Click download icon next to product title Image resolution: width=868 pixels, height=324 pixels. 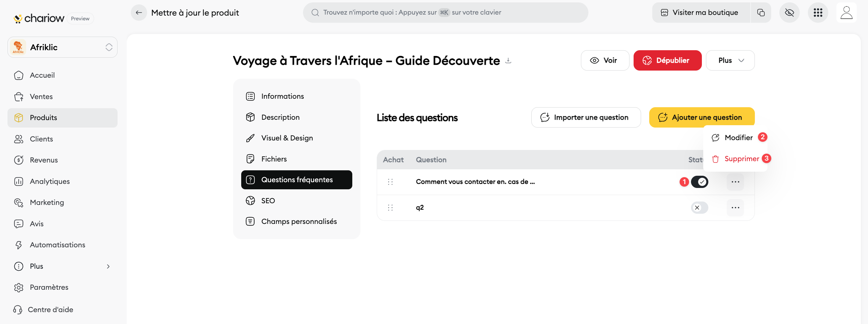point(508,61)
